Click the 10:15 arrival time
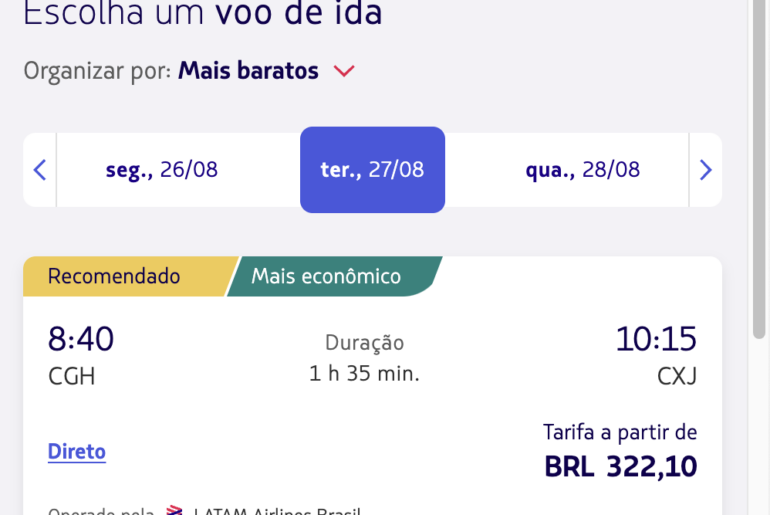Screen dimensions: 770x515 (656, 339)
